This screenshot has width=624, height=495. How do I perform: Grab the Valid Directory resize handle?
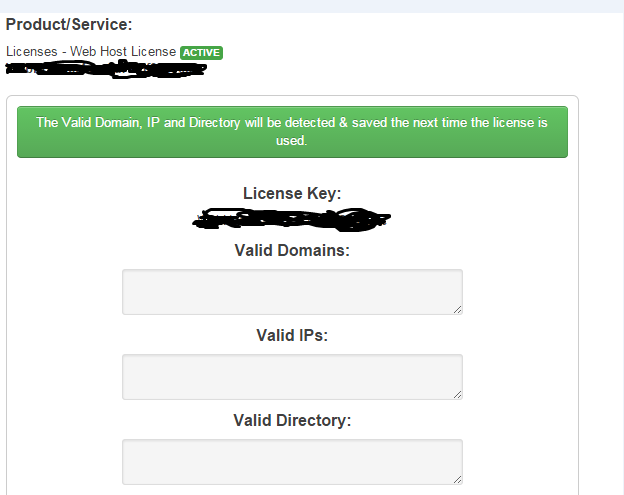pos(457,479)
